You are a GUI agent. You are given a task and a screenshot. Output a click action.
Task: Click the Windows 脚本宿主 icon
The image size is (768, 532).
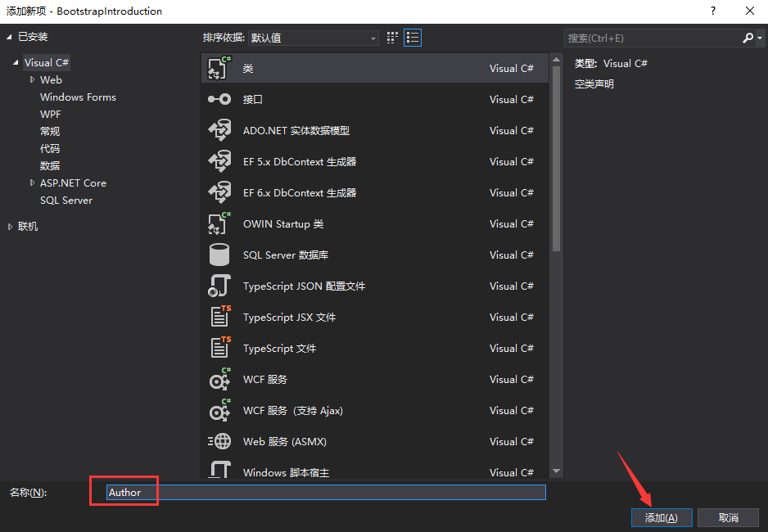(219, 470)
